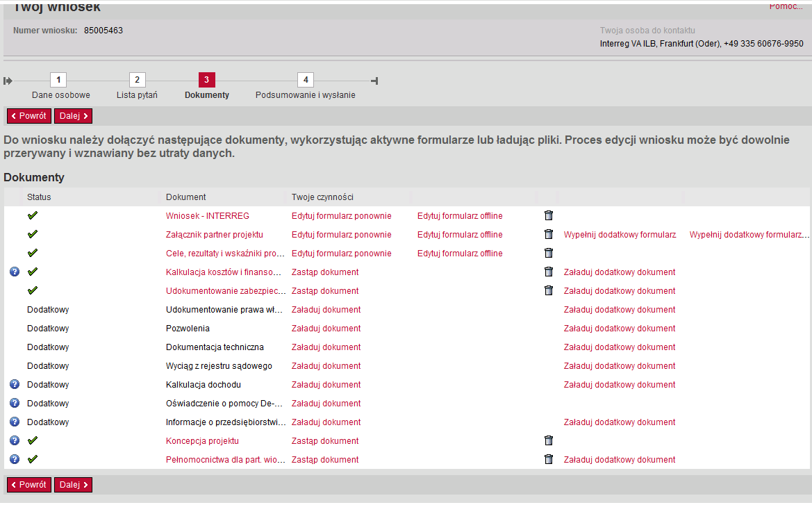Click Załaduj dokument for Oświadczenie o pomocy De-
The image size is (812, 505).
point(326,403)
